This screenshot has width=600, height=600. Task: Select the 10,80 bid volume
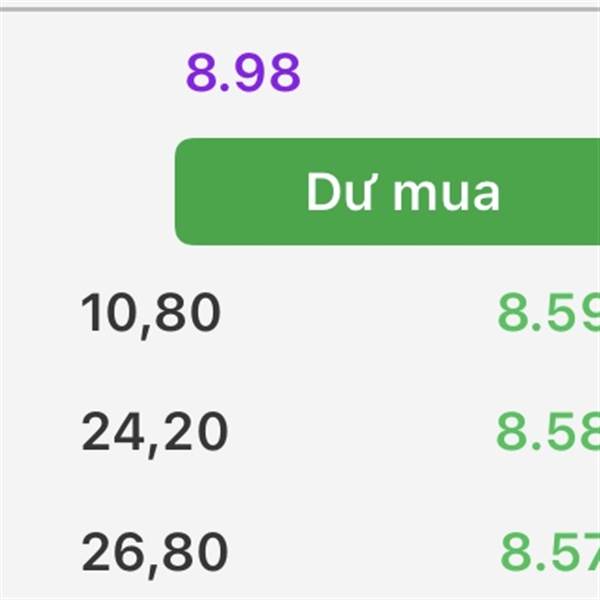point(151,315)
